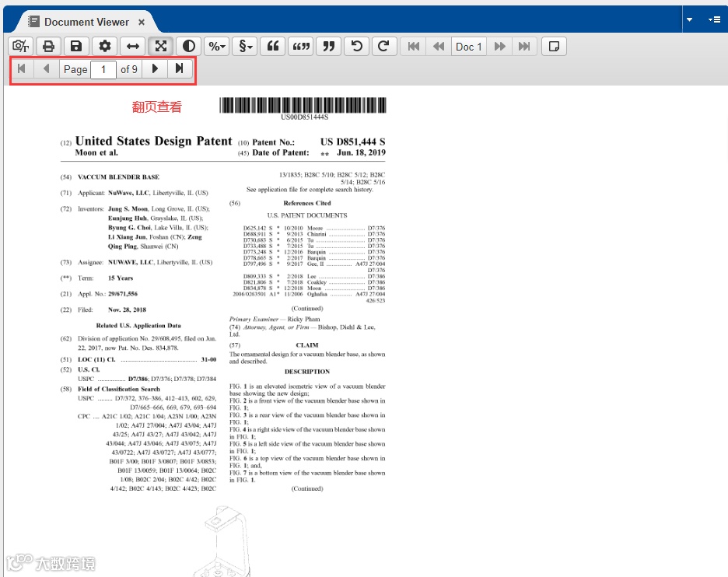728x577 pixels.
Task: Click the blender base drawing thumbnail
Action: click(224, 541)
